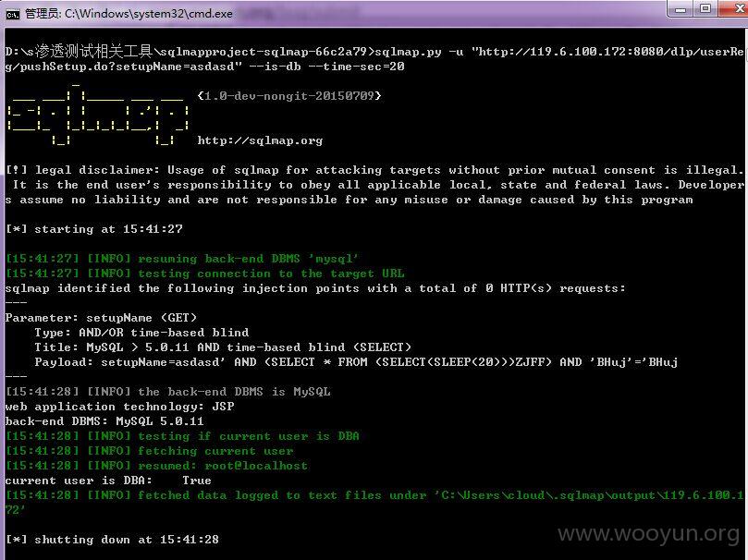The image size is (748, 560).
Task: Click the 'fetching current user' line
Action: tap(149, 451)
